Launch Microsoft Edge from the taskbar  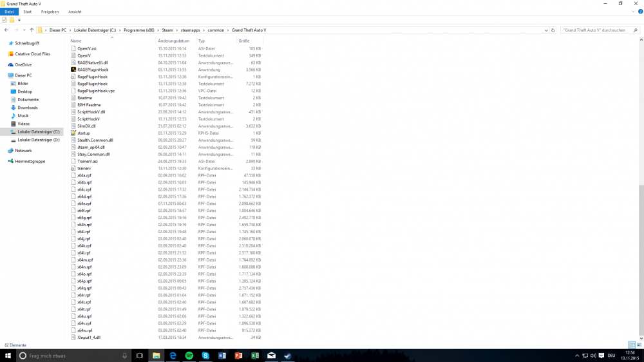pos(173,356)
